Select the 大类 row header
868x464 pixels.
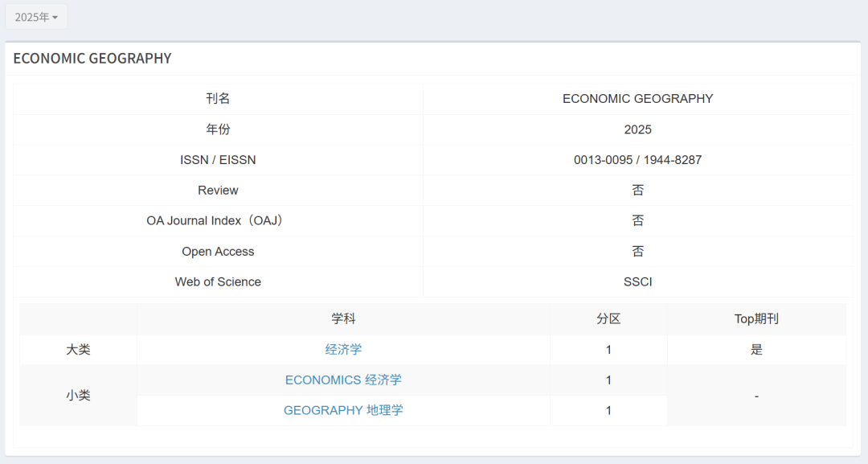tap(78, 350)
